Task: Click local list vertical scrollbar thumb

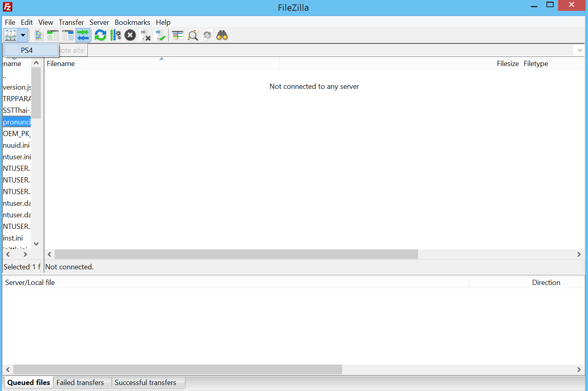Action: (x=36, y=93)
